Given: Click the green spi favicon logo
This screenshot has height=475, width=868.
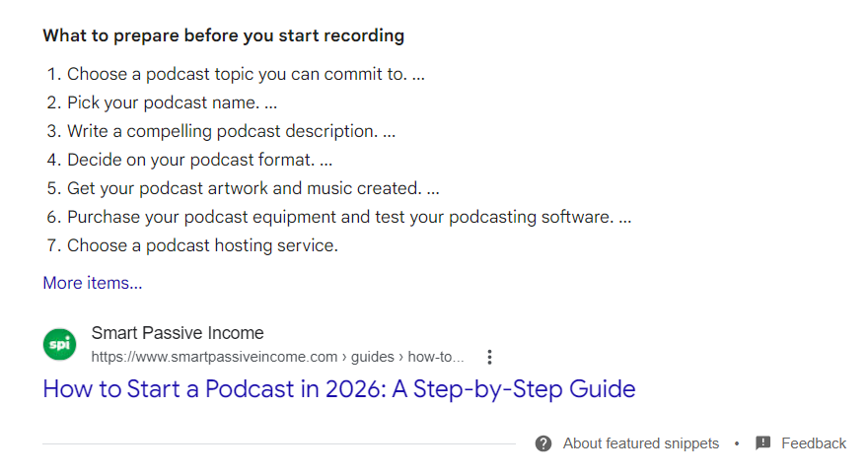Looking at the screenshot, I should (60, 344).
